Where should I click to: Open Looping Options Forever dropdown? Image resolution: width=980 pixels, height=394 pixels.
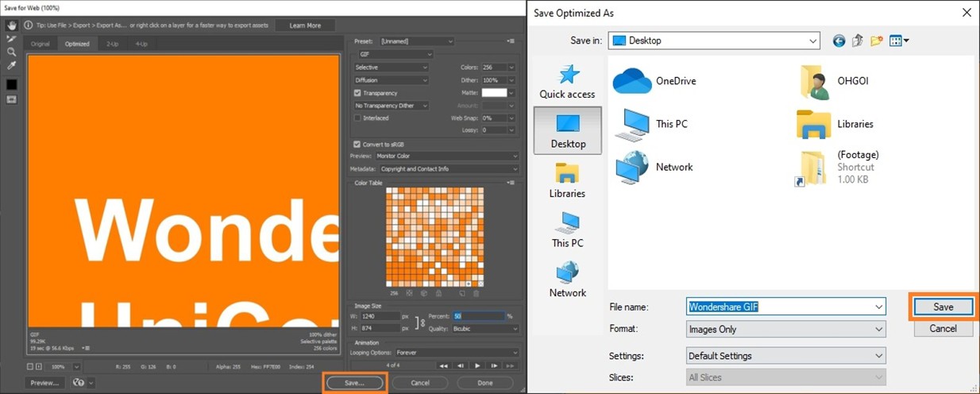point(457,353)
